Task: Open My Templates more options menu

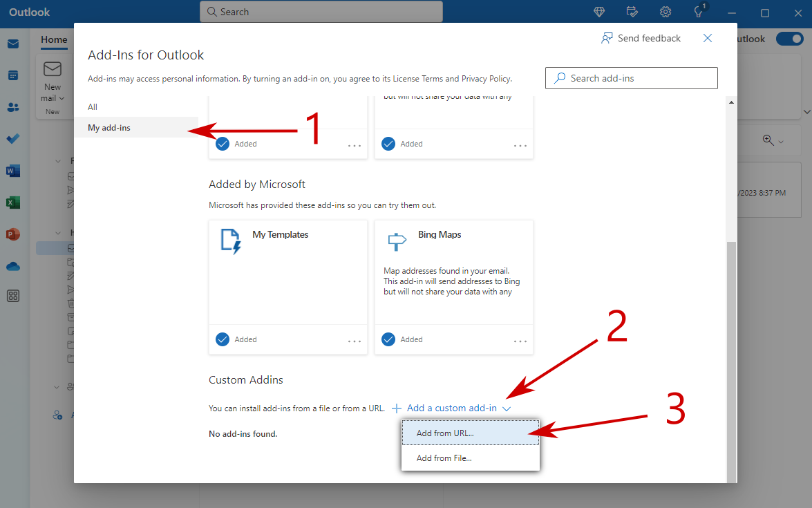Action: click(355, 340)
